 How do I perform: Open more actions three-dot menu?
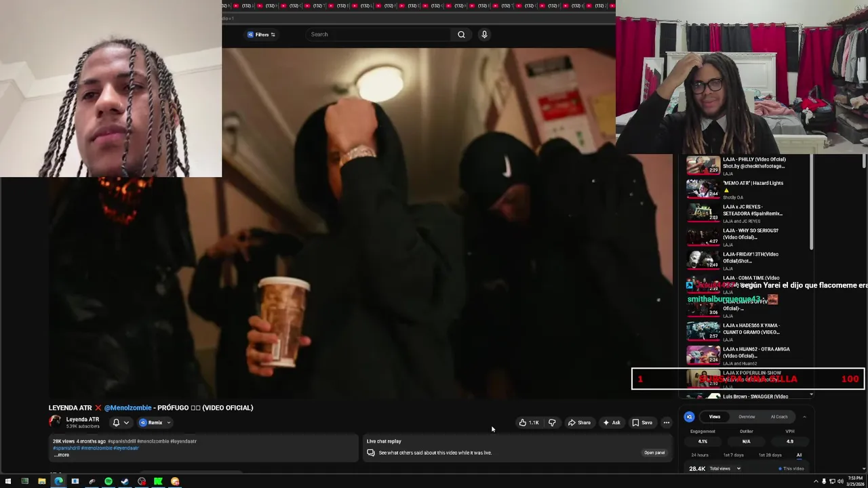point(667,423)
